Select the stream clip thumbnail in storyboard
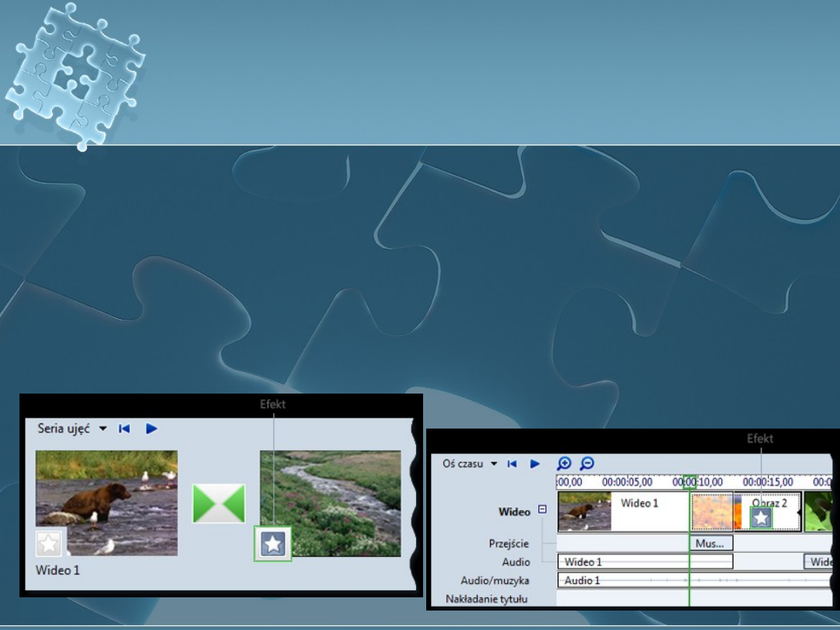The height and width of the screenshot is (630, 840). [x=331, y=502]
